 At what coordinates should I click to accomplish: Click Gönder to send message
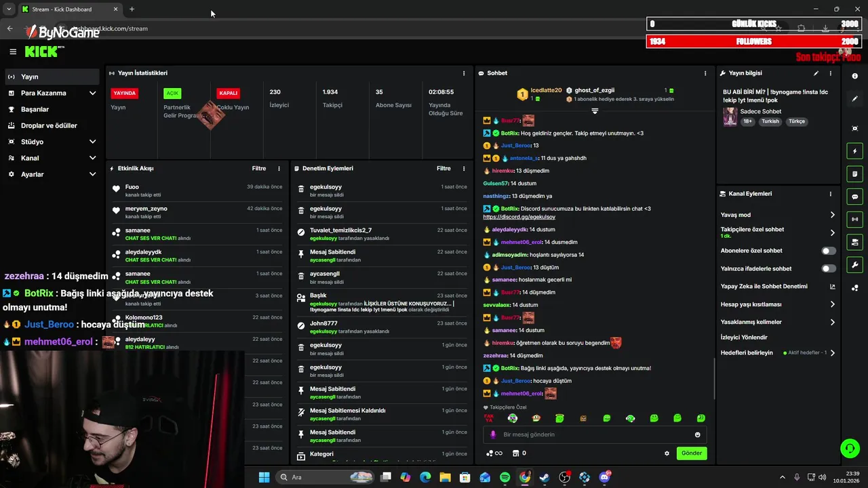[692, 453]
